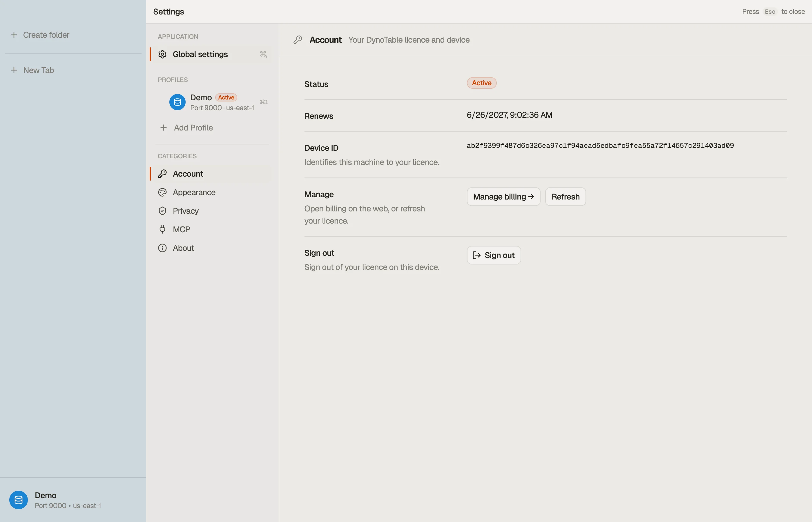Click the 'Your DynoTable licence and device' subtitle
This screenshot has height=522, width=812.
(409, 40)
